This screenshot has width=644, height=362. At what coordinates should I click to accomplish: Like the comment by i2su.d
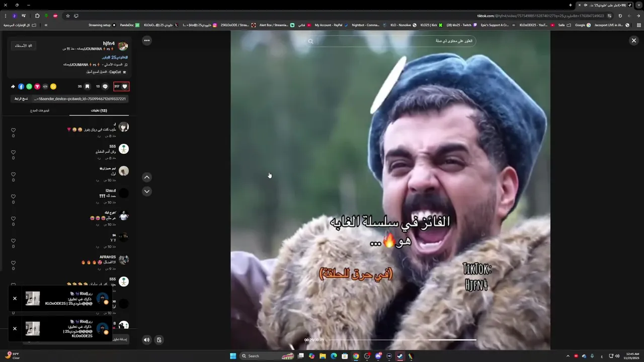[13, 197]
